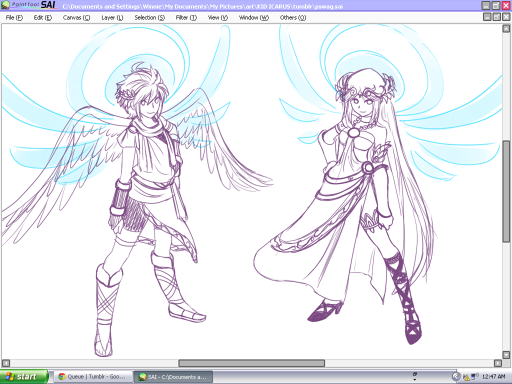Minimize the PaintTool SAI application window
512x384 pixels.
click(486, 5)
